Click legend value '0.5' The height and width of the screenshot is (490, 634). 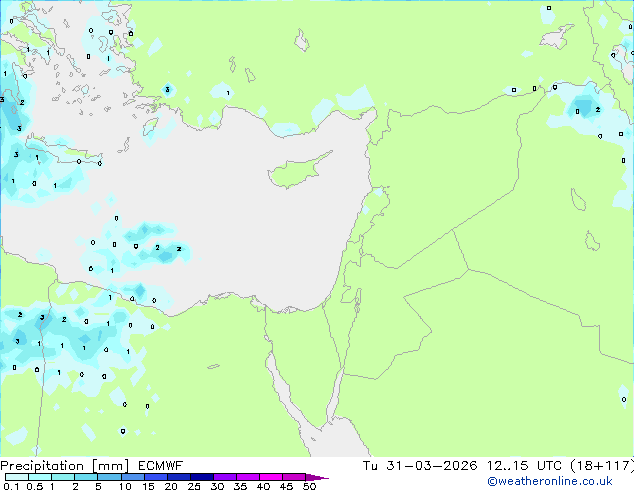(x=35, y=486)
